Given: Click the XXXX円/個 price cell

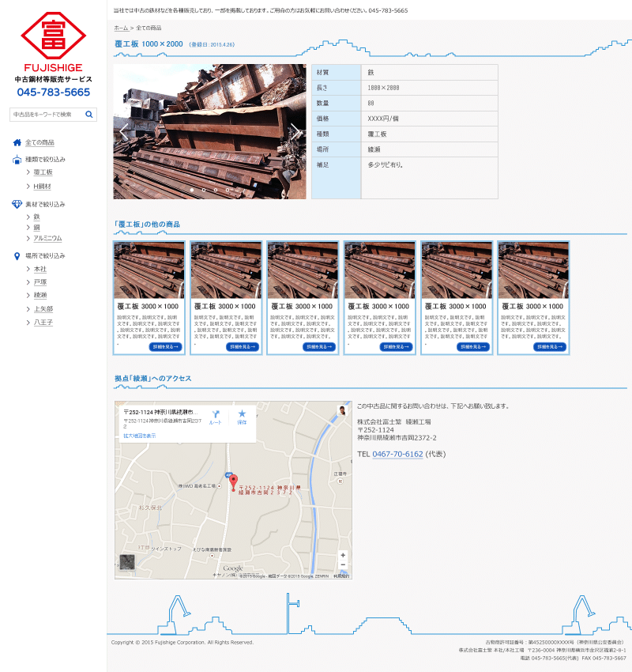Looking at the screenshot, I should coord(430,119).
